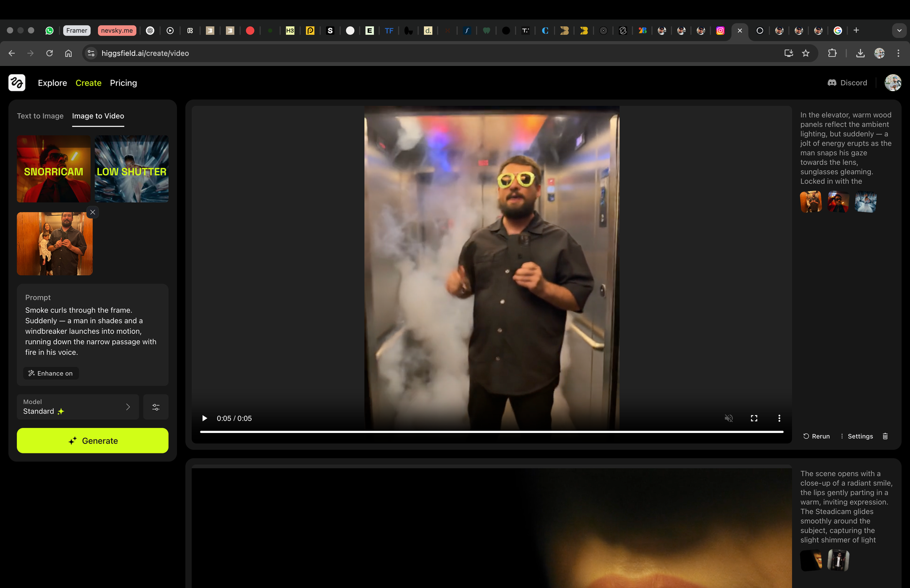The width and height of the screenshot is (910, 588).
Task: Open the browser extensions puzzle icon
Action: point(832,53)
